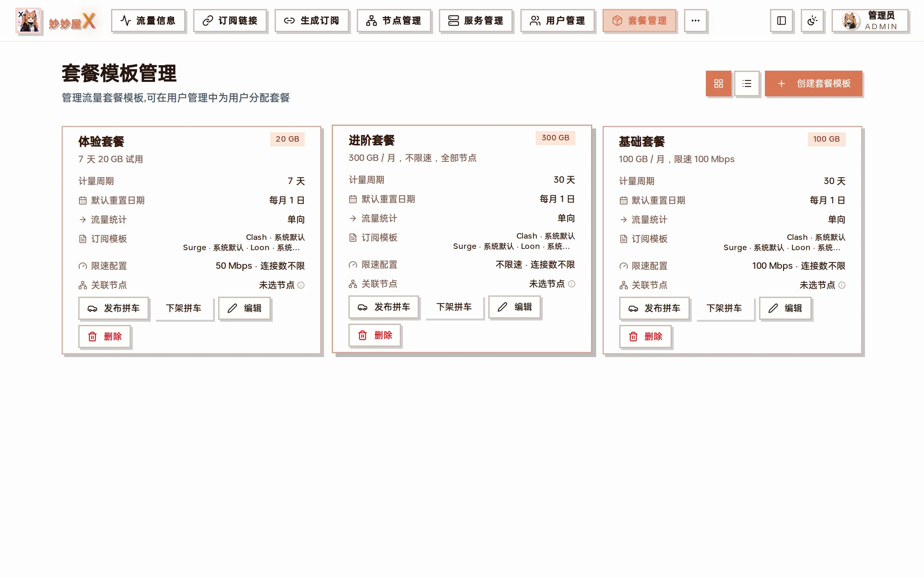The image size is (924, 578).
Task: Edit the 体验套餐 template
Action: [x=244, y=308]
